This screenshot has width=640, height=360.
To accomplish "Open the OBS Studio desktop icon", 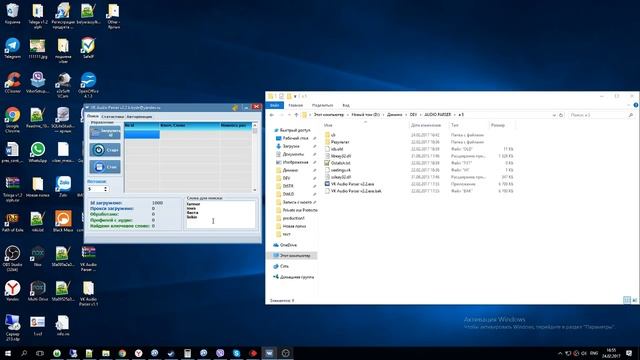I will click(12, 258).
